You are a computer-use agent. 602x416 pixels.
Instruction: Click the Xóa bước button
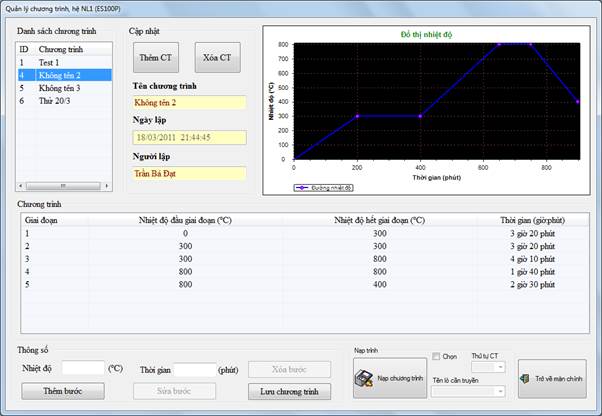click(x=289, y=370)
